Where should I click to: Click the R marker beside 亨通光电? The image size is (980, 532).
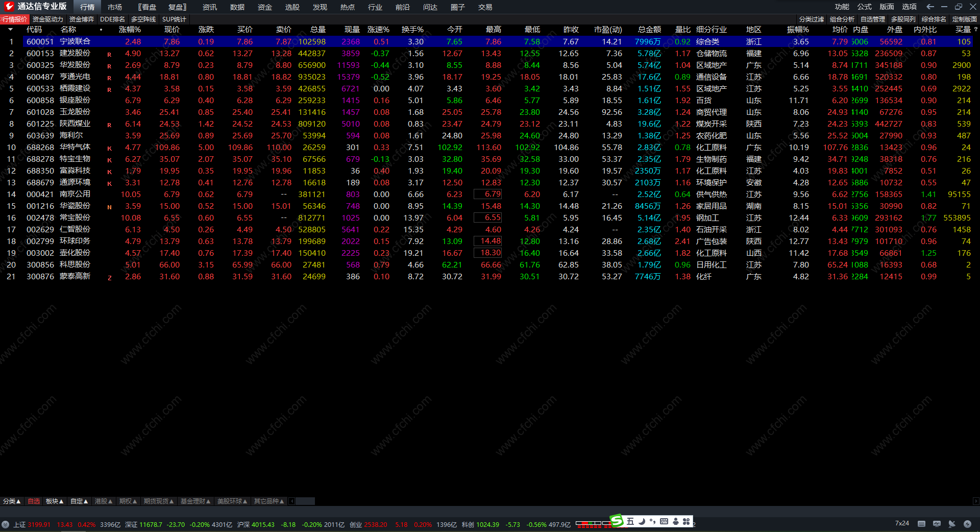109,78
